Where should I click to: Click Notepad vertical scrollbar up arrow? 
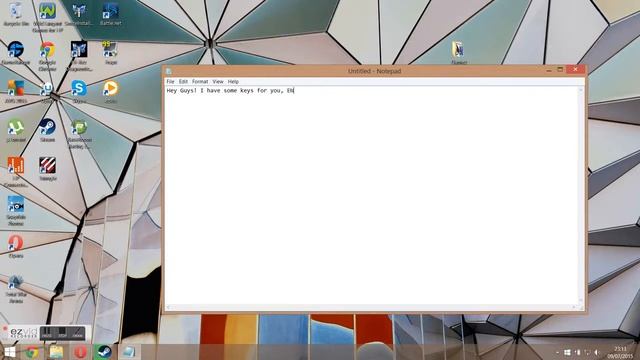[x=581, y=89]
